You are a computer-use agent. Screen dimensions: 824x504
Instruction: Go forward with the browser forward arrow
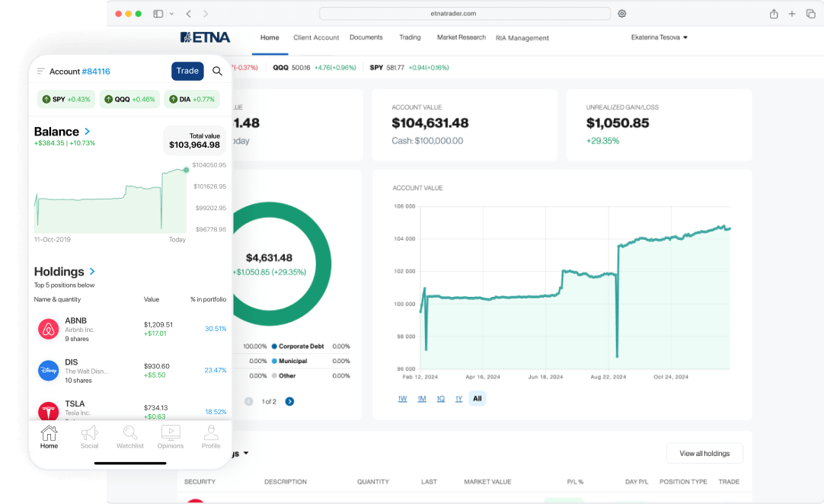click(206, 14)
